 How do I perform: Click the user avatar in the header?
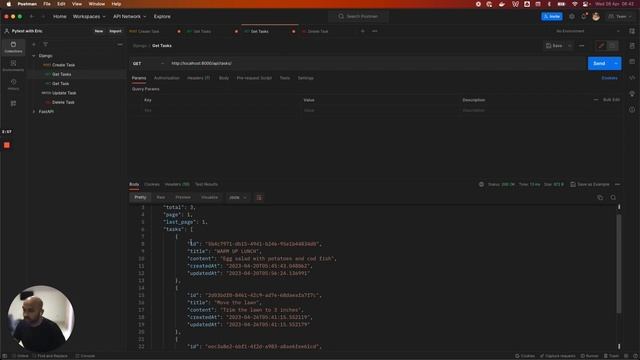click(x=596, y=16)
